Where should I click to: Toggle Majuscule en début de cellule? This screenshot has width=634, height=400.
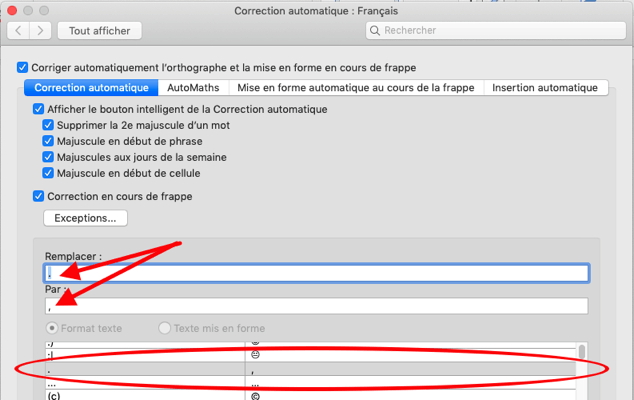pos(48,173)
